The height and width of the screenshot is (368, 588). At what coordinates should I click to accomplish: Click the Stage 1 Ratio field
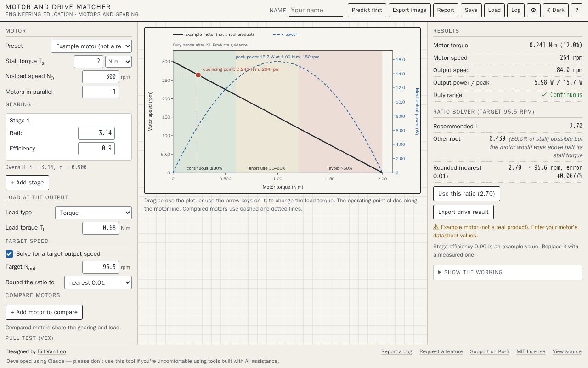click(96, 133)
